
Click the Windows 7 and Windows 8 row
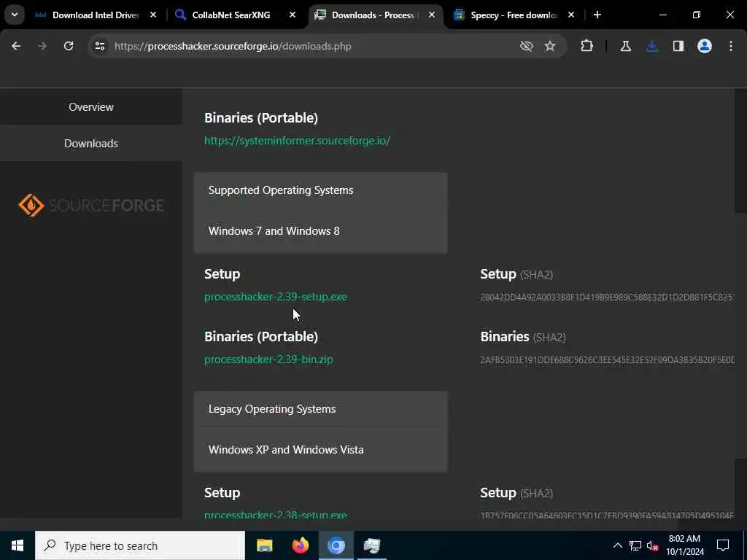point(320,231)
